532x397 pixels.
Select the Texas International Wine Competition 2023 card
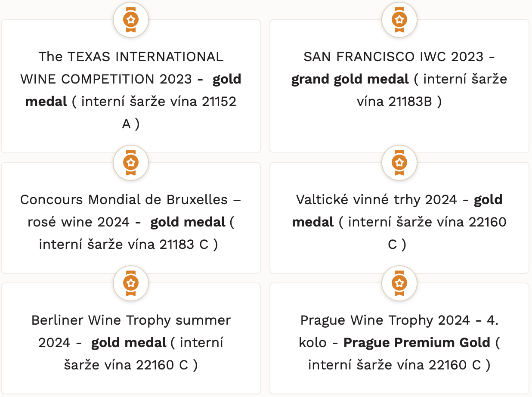tap(131, 86)
